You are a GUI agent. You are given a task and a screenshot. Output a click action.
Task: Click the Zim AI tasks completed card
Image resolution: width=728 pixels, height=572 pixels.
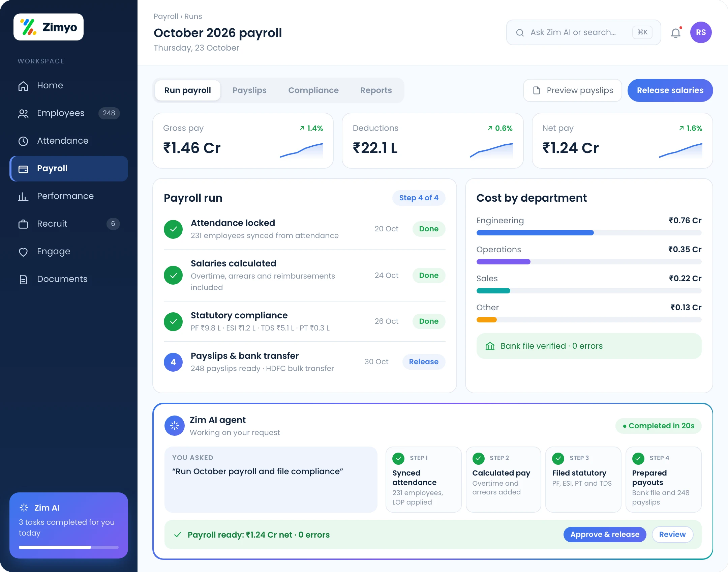pos(69,525)
